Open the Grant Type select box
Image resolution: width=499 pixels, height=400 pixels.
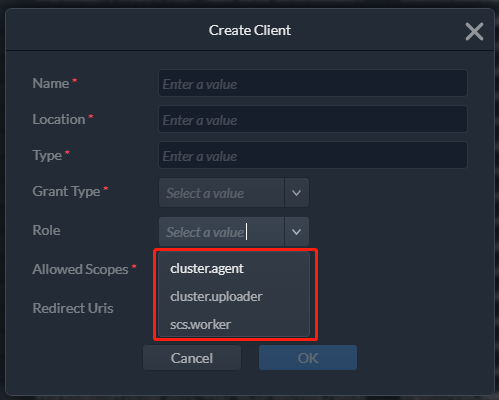221,193
